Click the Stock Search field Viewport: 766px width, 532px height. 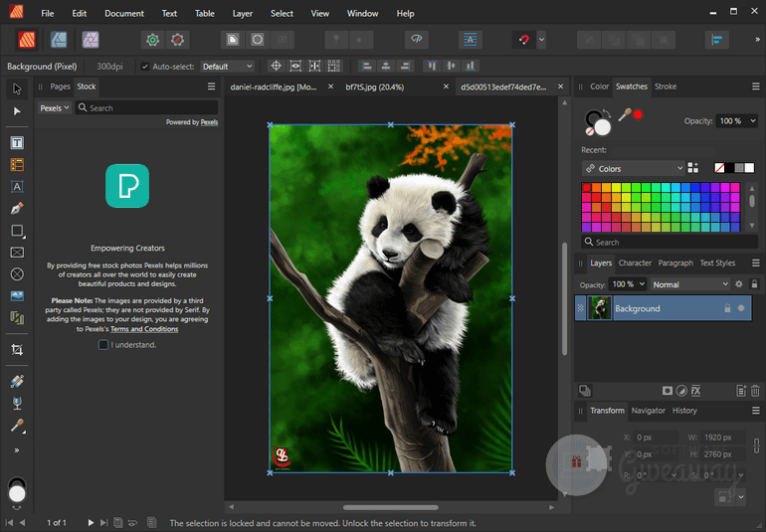pos(146,108)
